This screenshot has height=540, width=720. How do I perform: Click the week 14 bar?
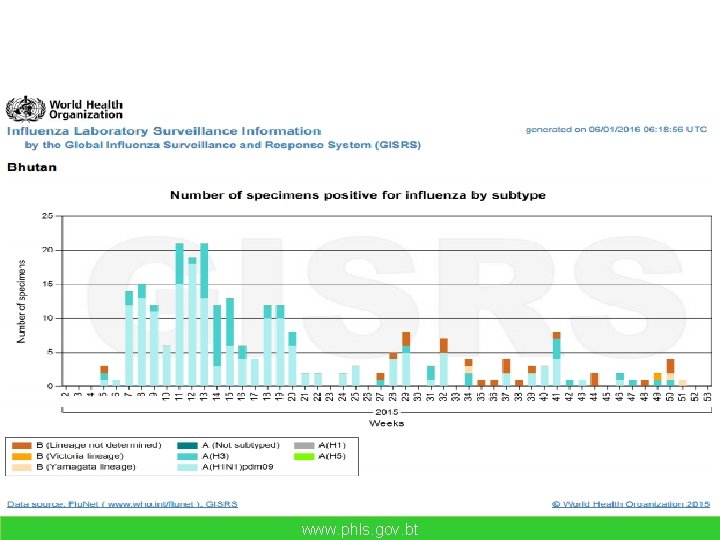(x=217, y=345)
